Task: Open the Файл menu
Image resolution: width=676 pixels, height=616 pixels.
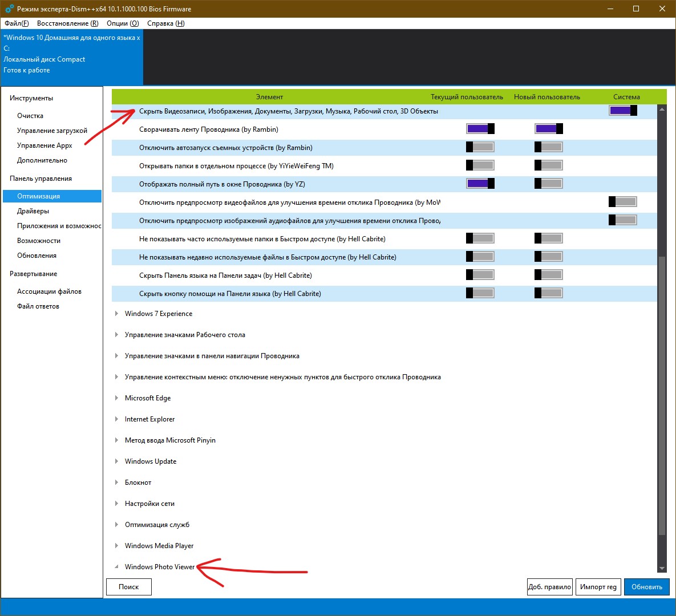Action: click(x=17, y=23)
